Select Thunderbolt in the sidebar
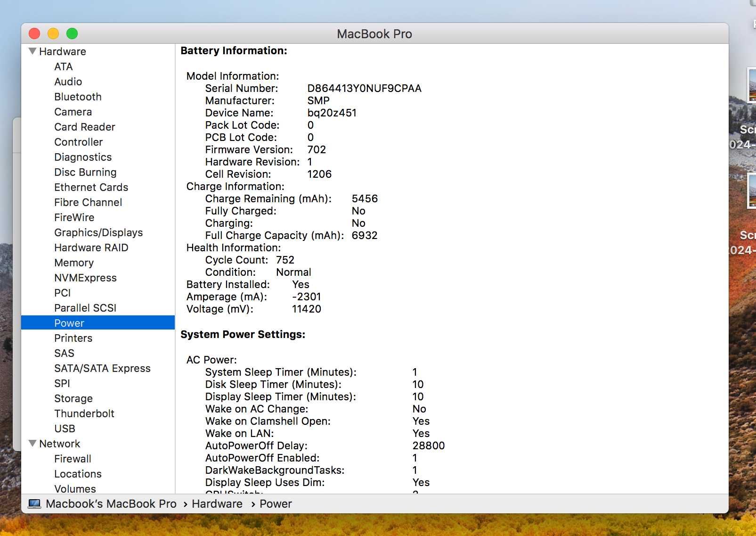756x536 pixels. 84,413
